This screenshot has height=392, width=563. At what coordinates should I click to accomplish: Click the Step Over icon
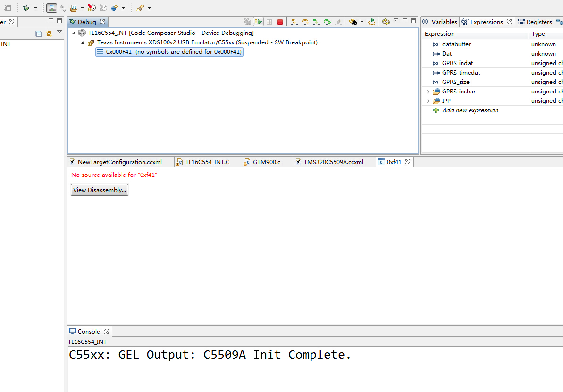pos(305,22)
